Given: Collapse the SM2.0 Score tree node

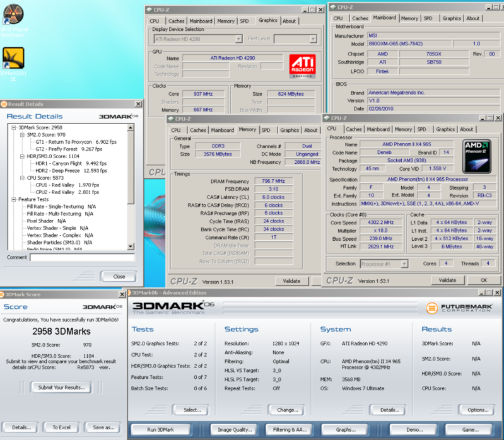Looking at the screenshot, I should tap(21, 135).
